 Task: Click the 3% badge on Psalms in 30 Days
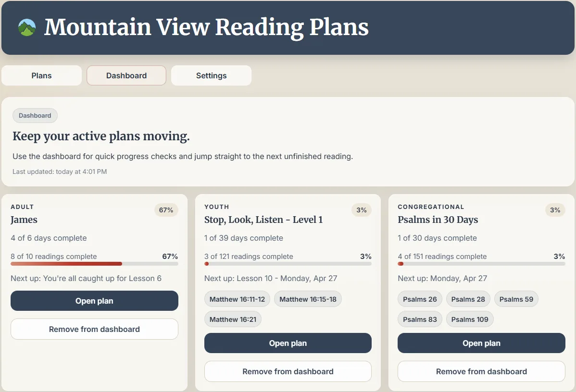(x=555, y=210)
